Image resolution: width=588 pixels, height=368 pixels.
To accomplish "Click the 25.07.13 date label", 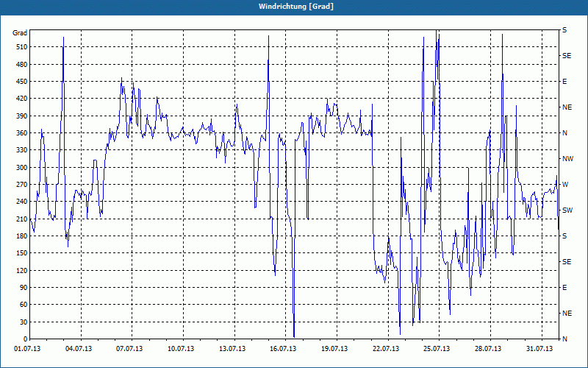I will (x=437, y=349).
